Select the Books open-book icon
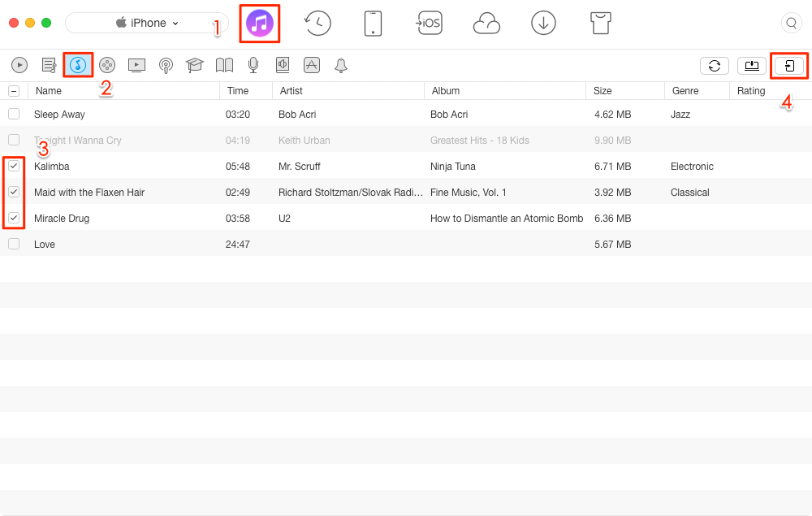This screenshot has height=516, width=812. pyautogui.click(x=224, y=65)
